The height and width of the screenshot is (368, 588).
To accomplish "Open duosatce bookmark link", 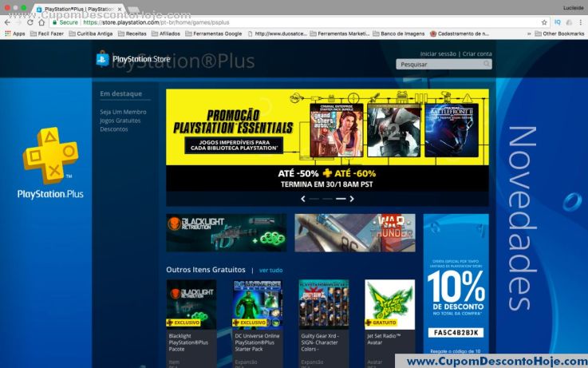I will tap(278, 34).
